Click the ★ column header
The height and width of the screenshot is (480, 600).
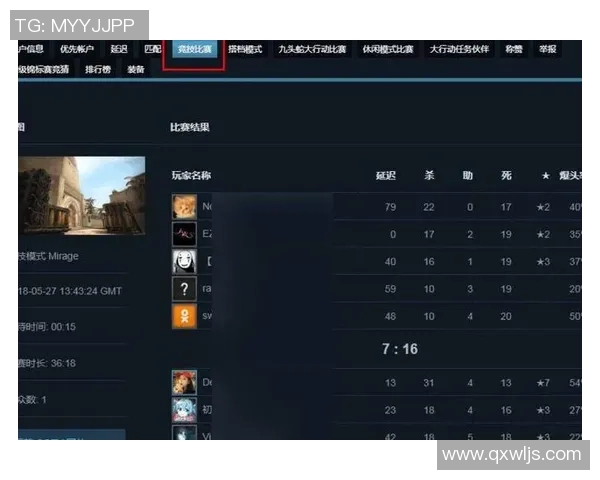tap(546, 176)
